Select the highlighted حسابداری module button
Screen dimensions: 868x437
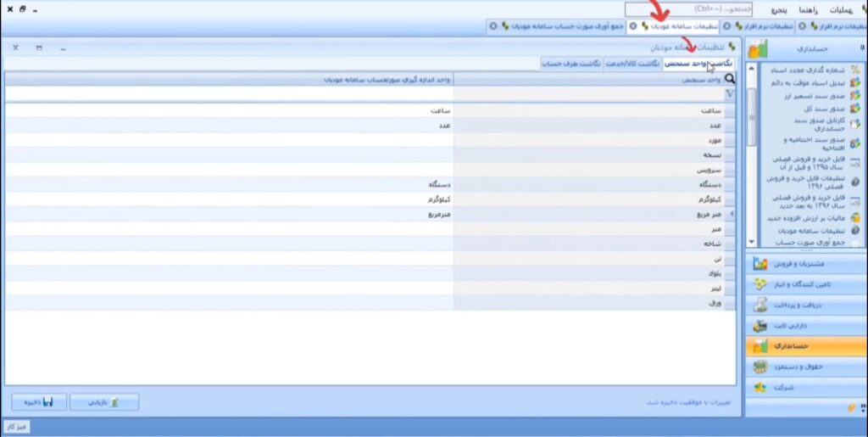tap(806, 346)
